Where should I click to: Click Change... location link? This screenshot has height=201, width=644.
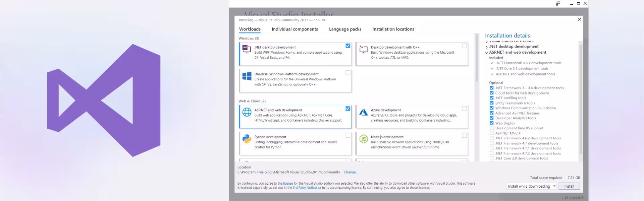pos(351,172)
